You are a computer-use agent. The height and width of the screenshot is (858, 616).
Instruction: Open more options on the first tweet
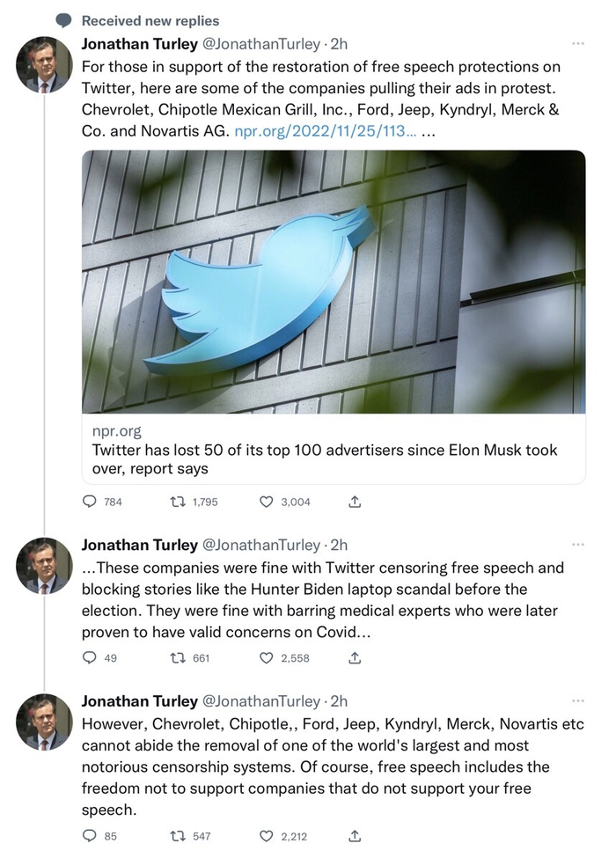(x=577, y=43)
